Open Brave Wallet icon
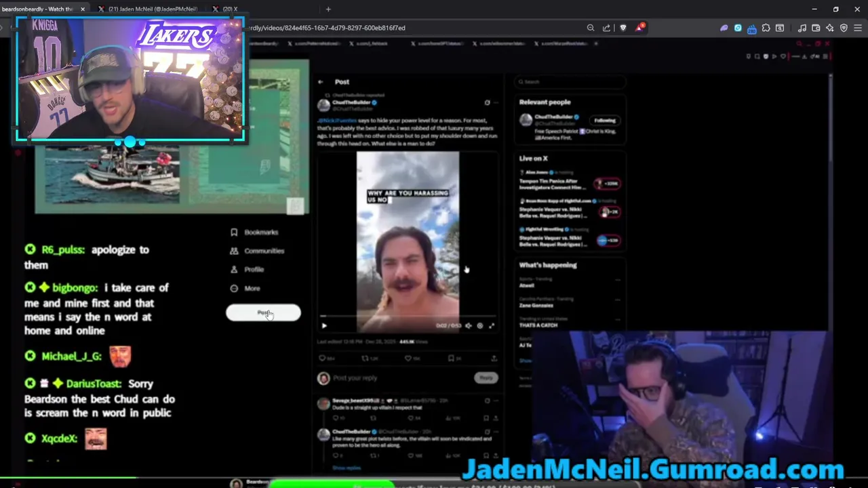Viewport: 868px width, 488px height. click(816, 28)
